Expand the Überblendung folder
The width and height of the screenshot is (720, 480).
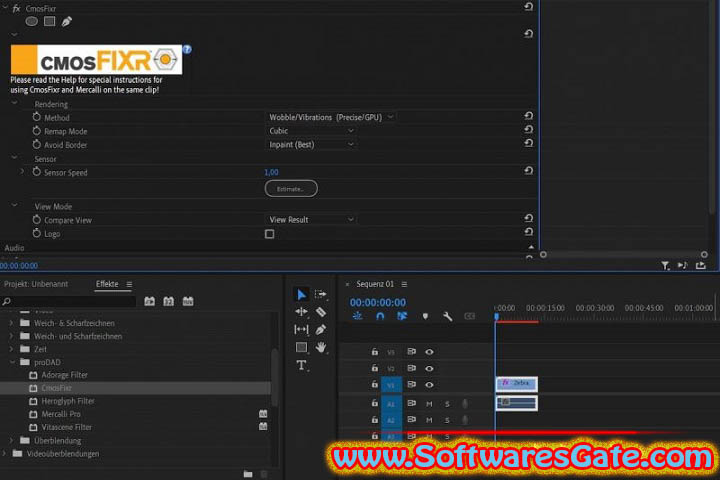(11, 440)
